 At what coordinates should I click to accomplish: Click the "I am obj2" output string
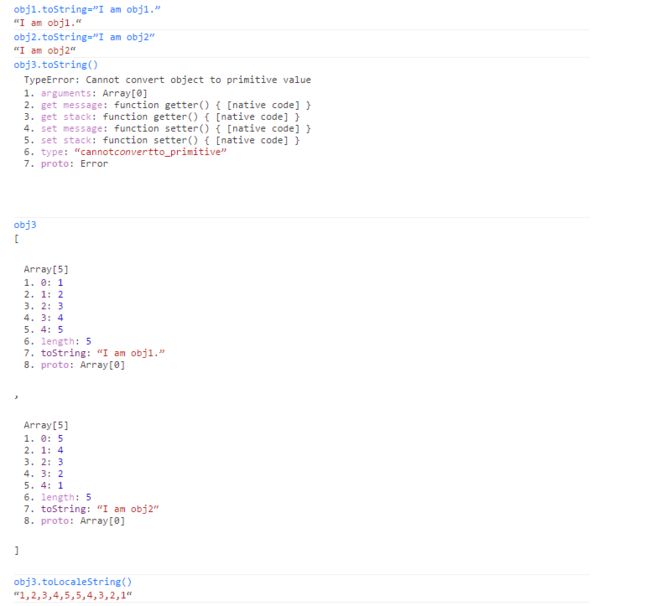coord(44,51)
